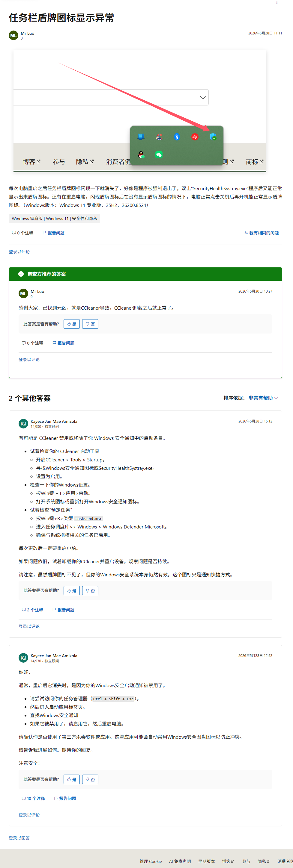The height and width of the screenshot is (868, 293).
Task: Click the timestamp 2026年5月28日 12:52
Action: 255,656
